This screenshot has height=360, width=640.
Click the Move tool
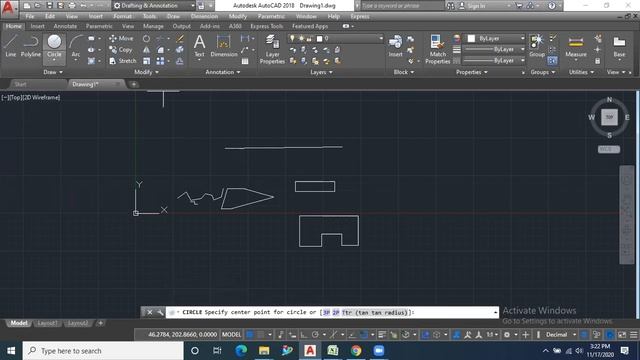point(121,38)
